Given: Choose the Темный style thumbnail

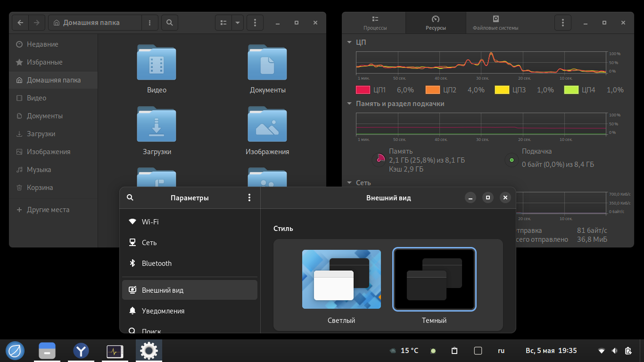Looking at the screenshot, I should (x=434, y=279).
